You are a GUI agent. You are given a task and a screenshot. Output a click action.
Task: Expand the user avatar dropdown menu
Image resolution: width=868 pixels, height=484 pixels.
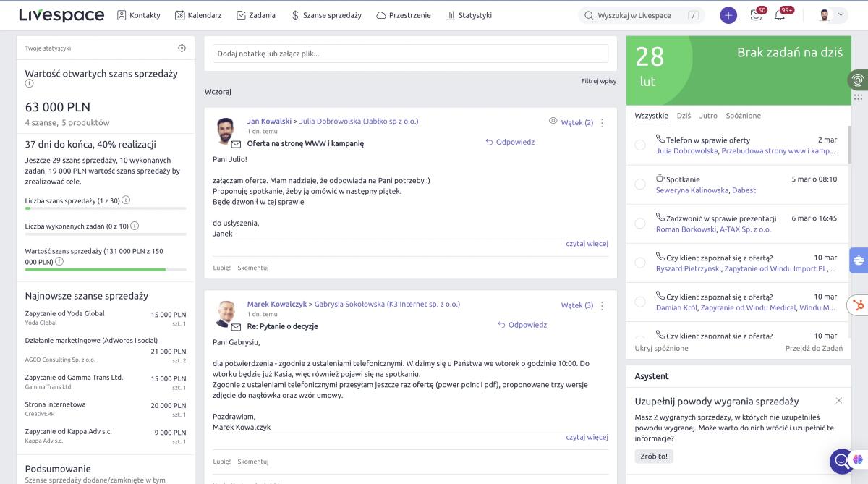click(832, 15)
